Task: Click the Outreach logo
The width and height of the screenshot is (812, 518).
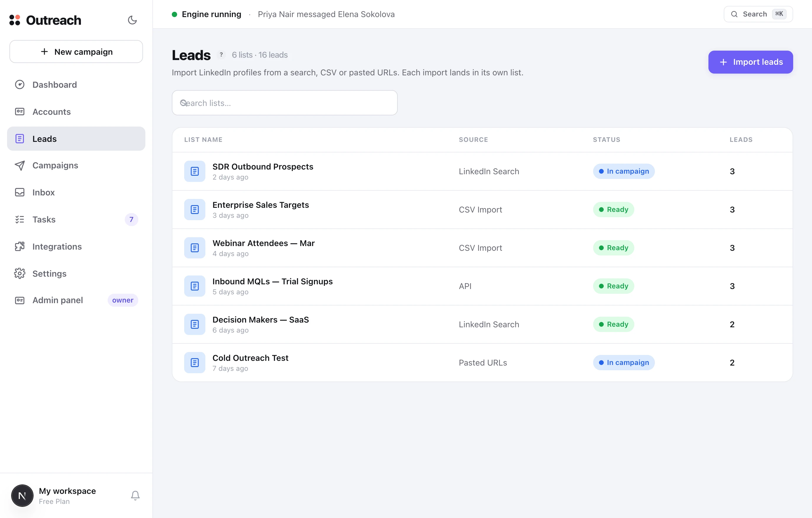Action: (45, 20)
